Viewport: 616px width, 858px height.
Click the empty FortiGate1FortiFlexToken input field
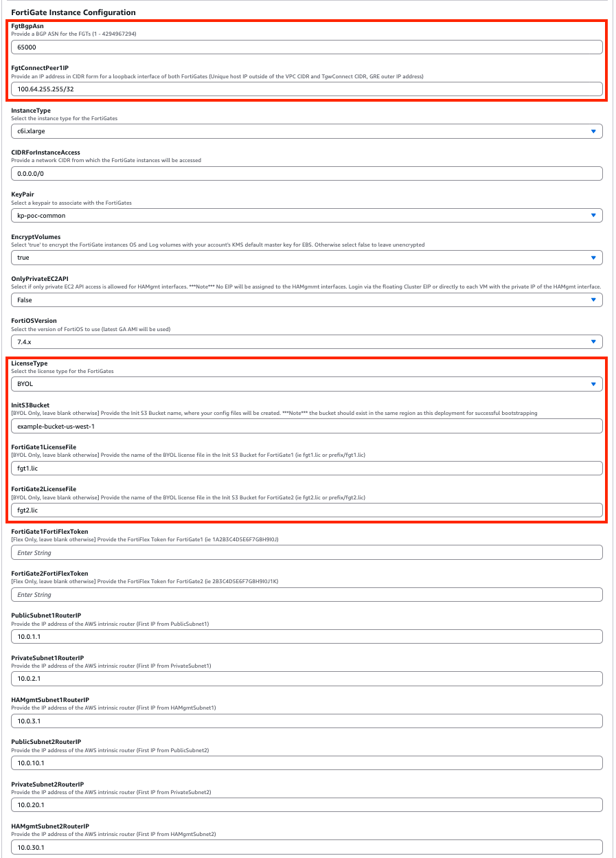(x=306, y=552)
